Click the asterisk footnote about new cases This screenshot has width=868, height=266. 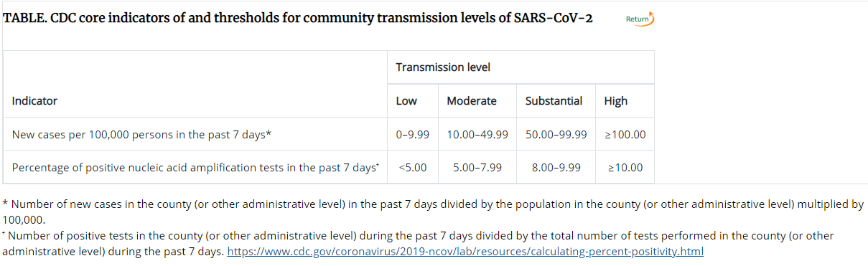434,212
